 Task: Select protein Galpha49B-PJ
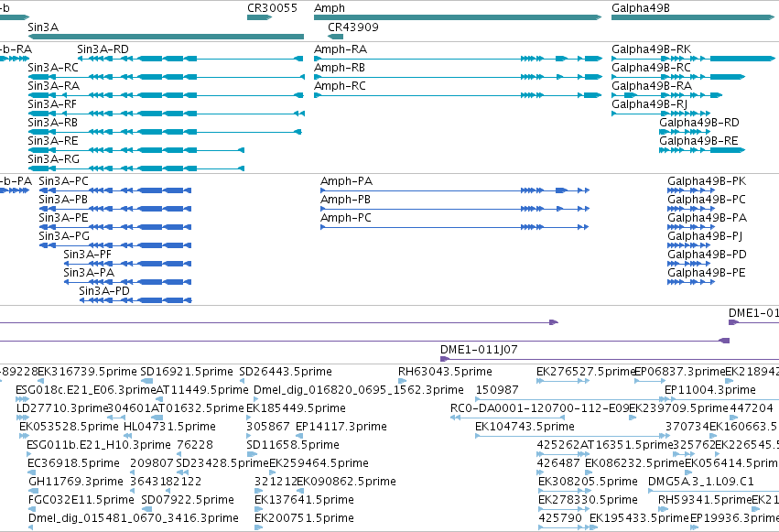689,246
